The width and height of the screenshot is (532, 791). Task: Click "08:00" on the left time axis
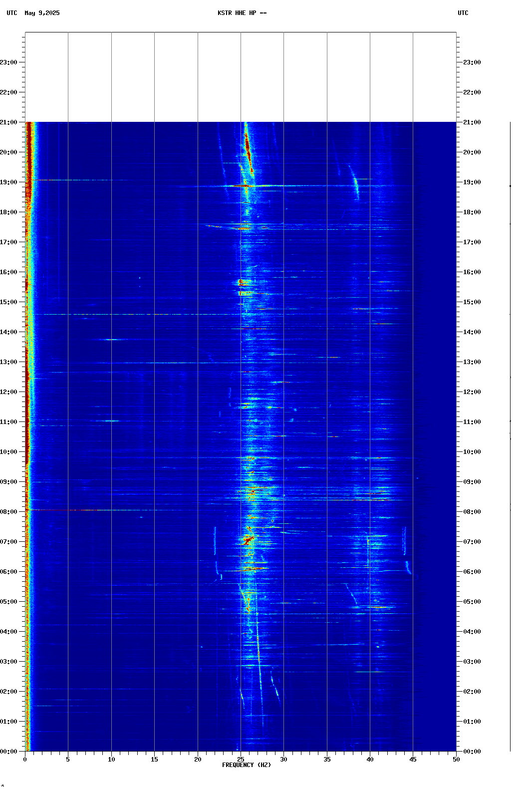coord(8,512)
